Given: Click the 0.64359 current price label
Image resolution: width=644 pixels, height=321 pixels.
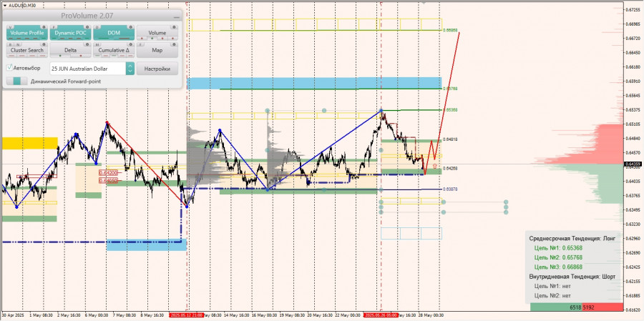Looking at the screenshot, I should 633,164.
